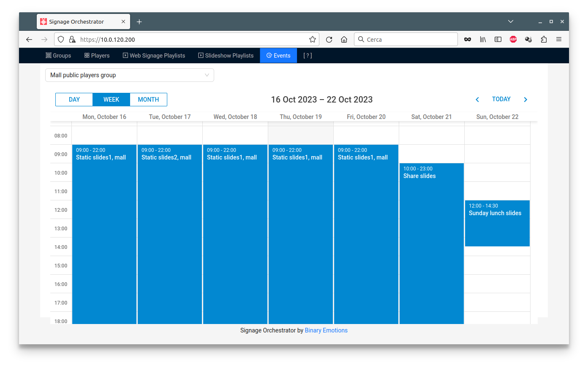Switch calendar to MONTH view
The height and width of the screenshot is (370, 588).
pos(148,100)
